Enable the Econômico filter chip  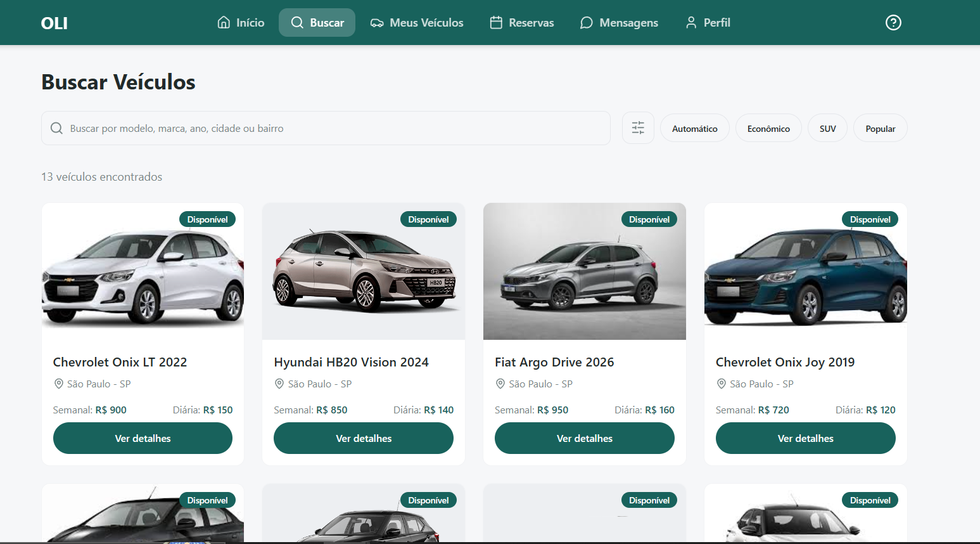[x=768, y=129]
